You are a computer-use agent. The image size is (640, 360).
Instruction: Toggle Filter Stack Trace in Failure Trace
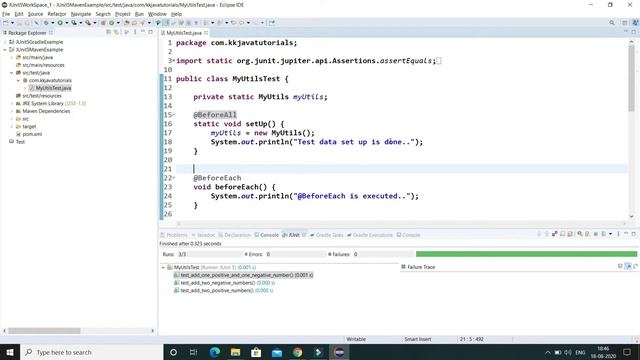628,266
